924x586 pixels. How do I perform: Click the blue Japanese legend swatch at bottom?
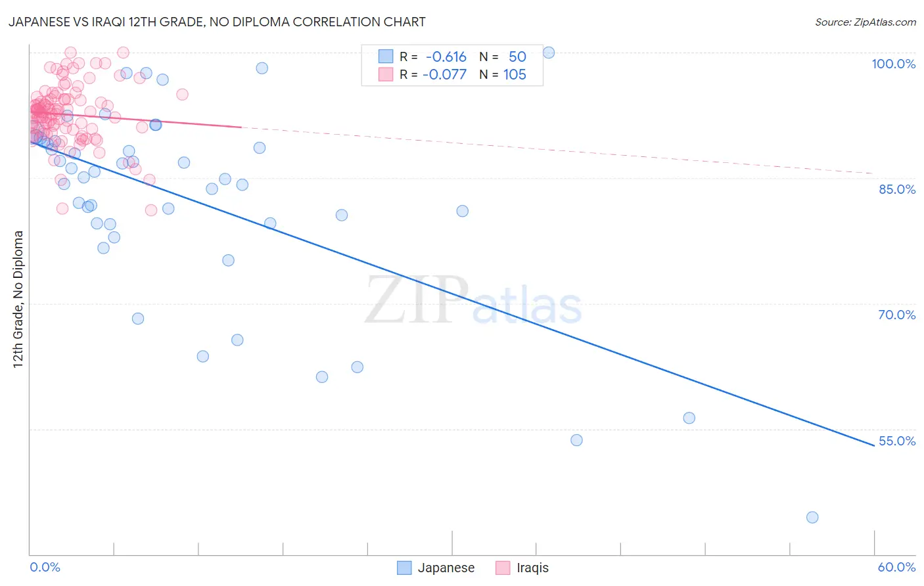404,568
